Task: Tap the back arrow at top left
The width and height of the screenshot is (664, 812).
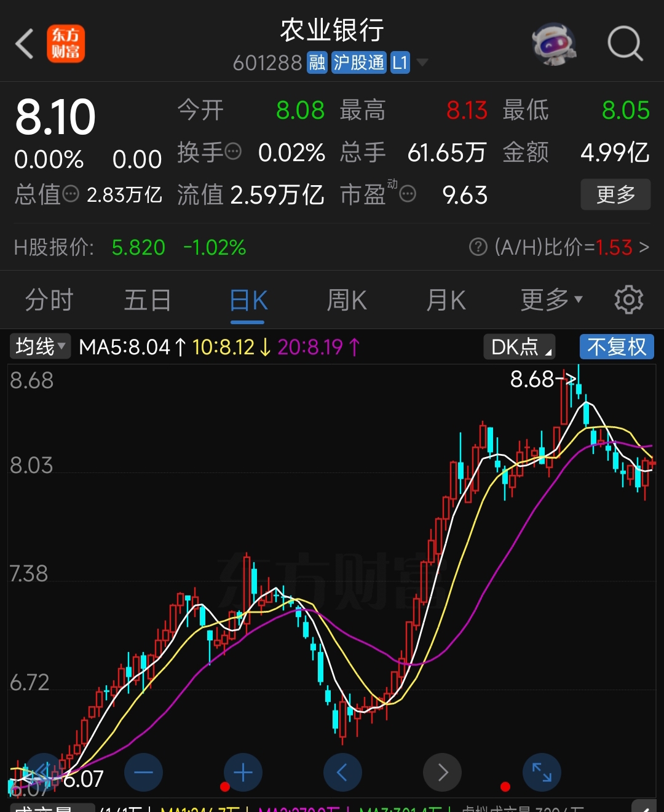Action: [x=25, y=44]
